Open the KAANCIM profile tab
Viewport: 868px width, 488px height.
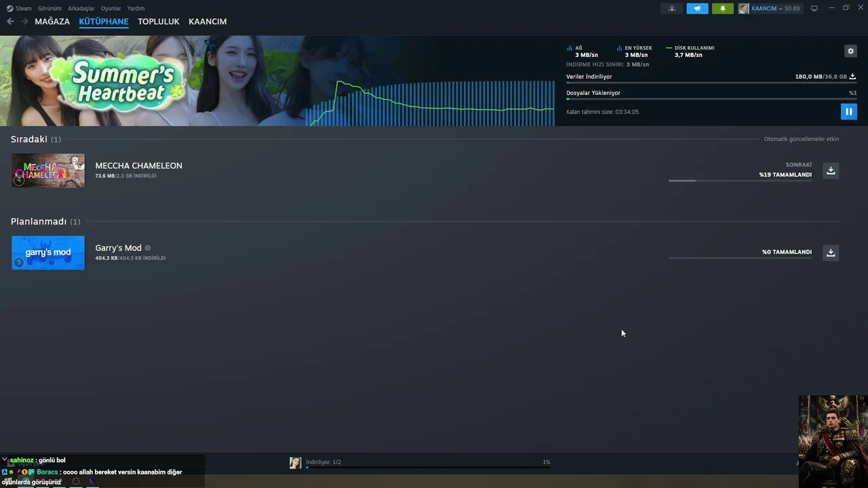[x=208, y=22]
